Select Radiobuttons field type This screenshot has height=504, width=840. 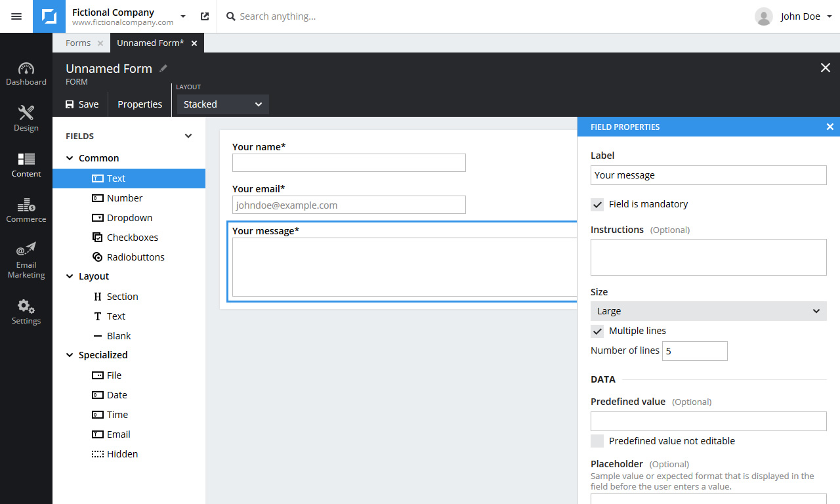click(x=135, y=257)
